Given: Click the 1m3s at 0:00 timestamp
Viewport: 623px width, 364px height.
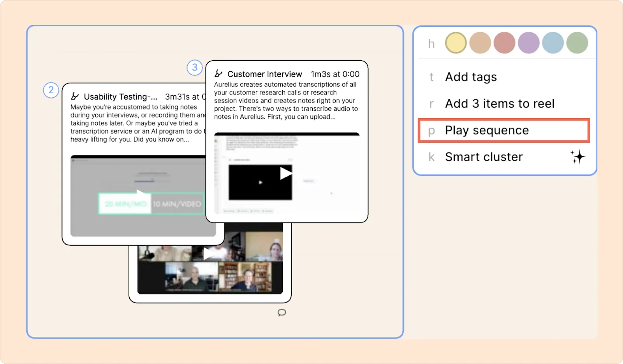Looking at the screenshot, I should point(335,74).
